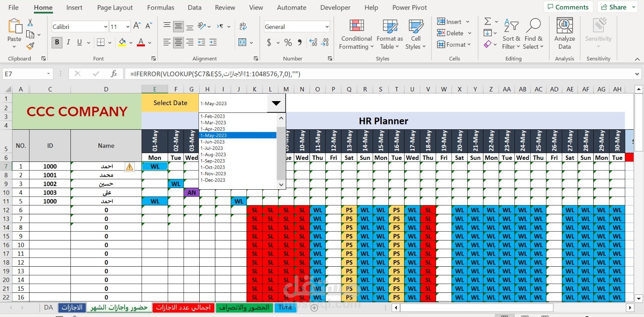Viewport: 644px width, 317px height.
Task: Open Conditional Formatting menu
Action: tap(356, 35)
